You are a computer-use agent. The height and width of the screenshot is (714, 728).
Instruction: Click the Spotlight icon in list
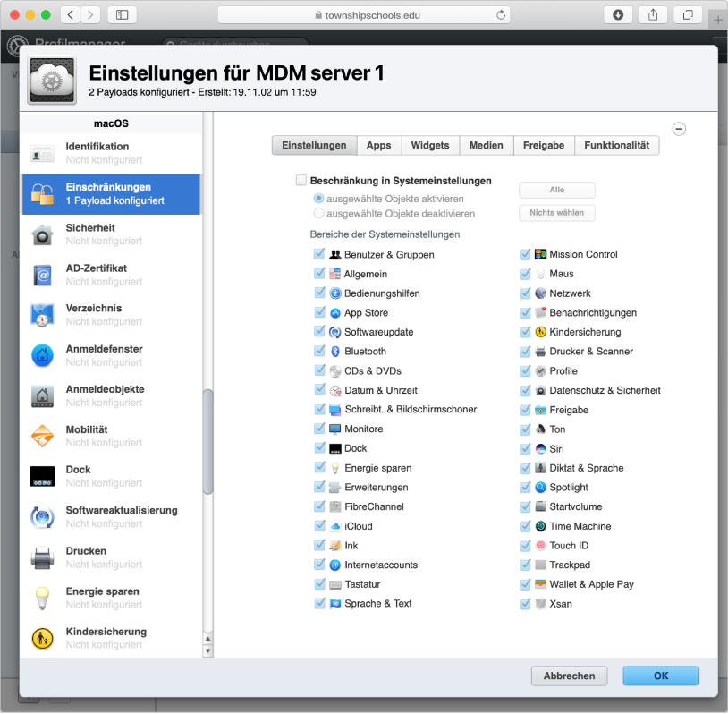point(540,488)
